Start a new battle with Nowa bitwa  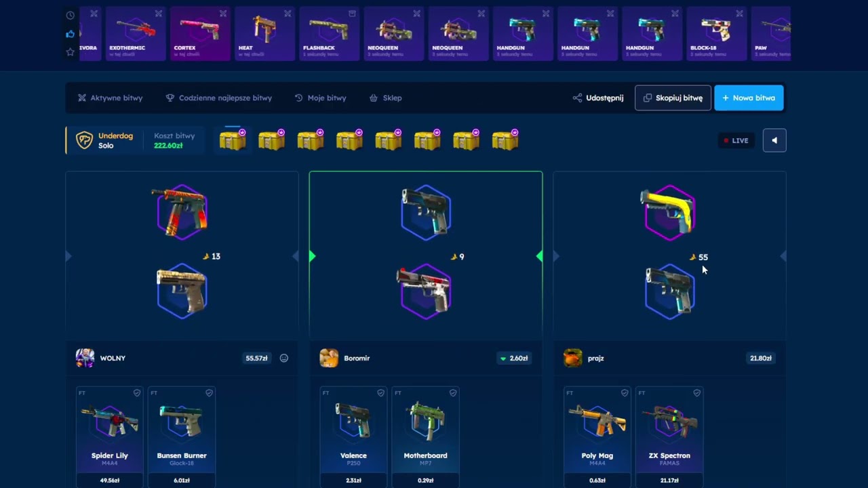749,98
